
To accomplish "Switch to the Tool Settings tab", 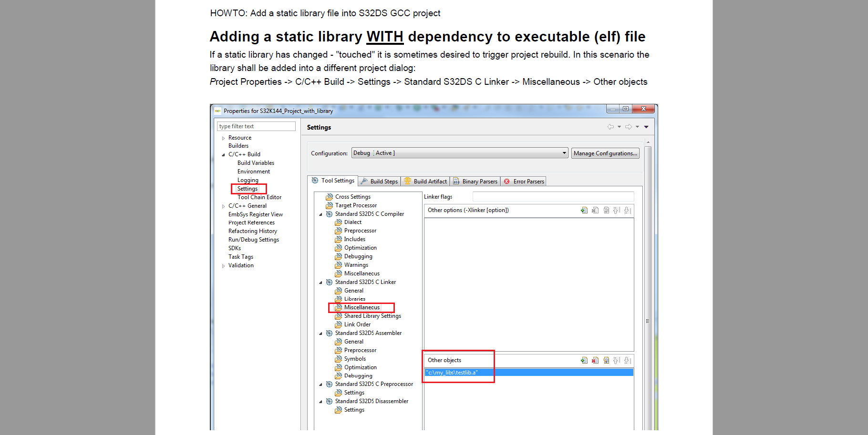I will pyautogui.click(x=333, y=181).
